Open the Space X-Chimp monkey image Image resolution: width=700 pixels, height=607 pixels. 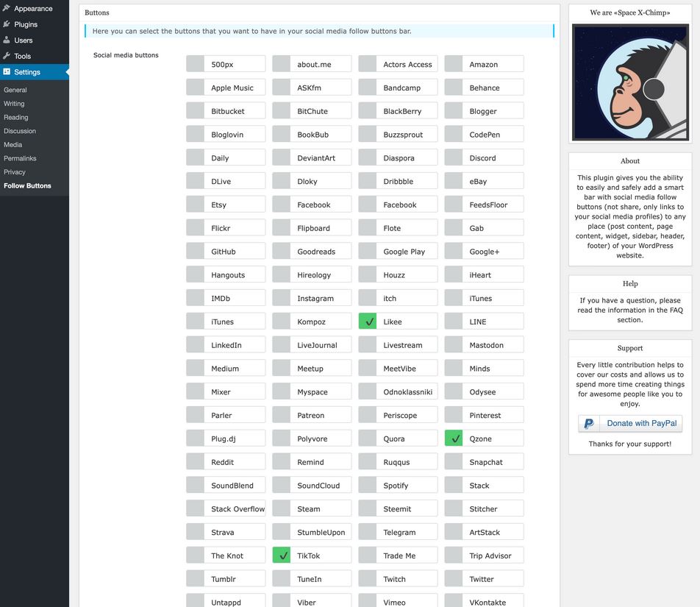coord(630,82)
